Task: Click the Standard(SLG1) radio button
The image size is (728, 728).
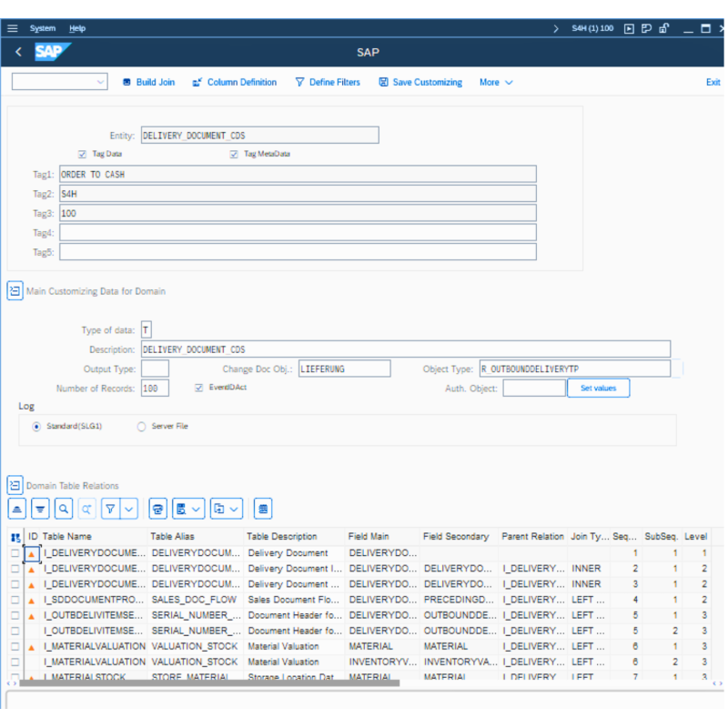Action: click(35, 426)
